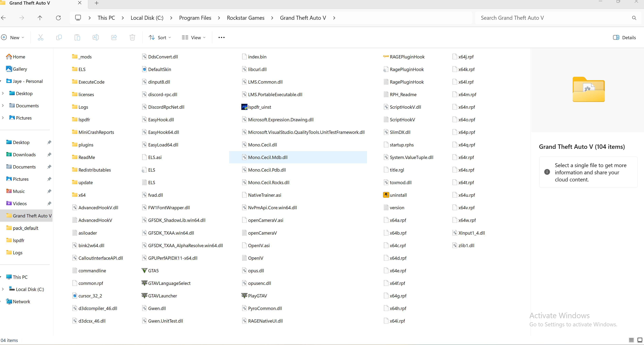
Task: Click the New button in toolbar
Action: 13,38
